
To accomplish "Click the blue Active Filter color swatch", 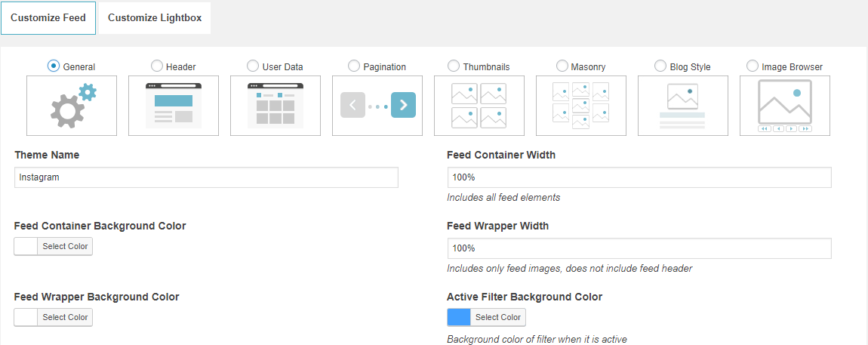I will tap(459, 317).
